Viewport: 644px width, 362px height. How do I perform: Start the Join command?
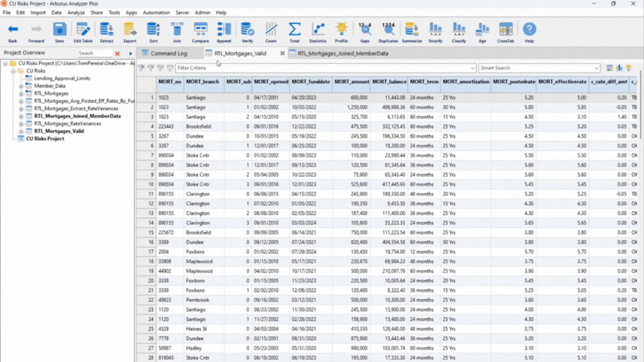177,29
